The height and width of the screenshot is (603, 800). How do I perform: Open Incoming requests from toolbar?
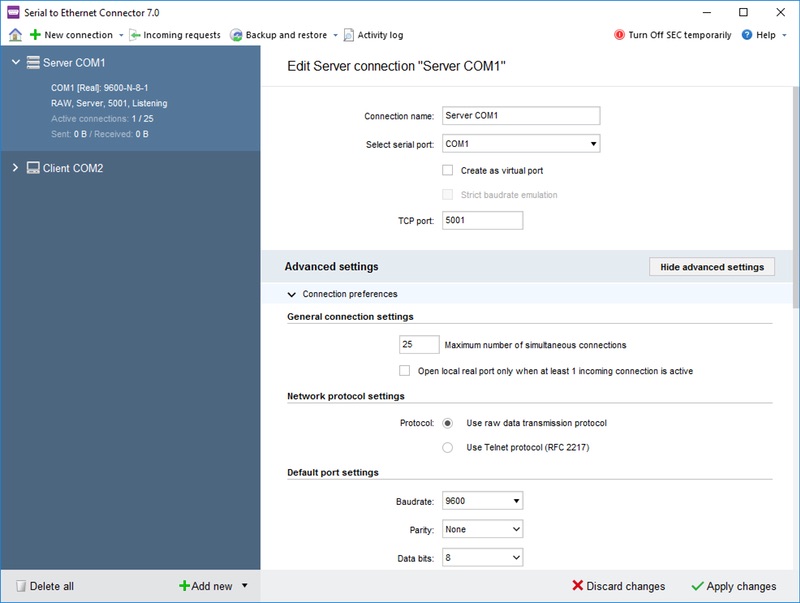point(174,35)
